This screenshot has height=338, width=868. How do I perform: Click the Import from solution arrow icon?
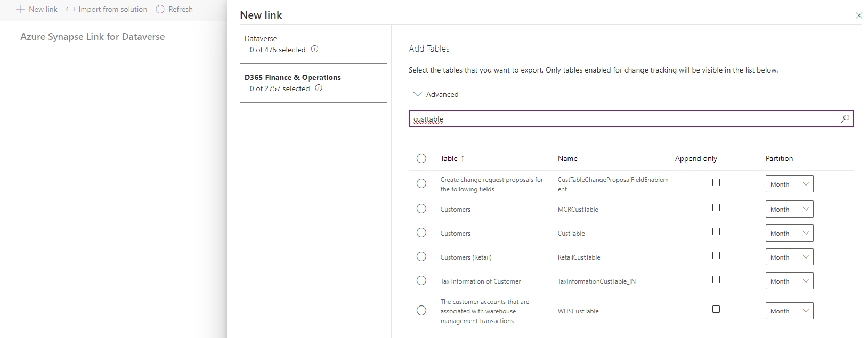[70, 9]
